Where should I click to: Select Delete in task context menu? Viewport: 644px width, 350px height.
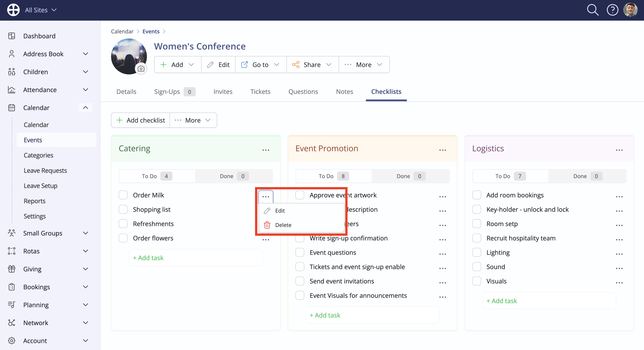coord(301,225)
